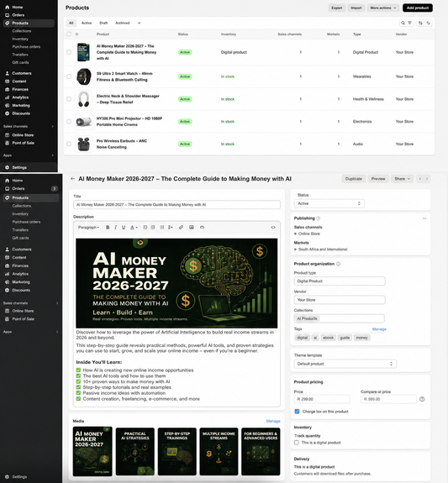
Task: Click the Italic formatting icon
Action: [x=116, y=228]
